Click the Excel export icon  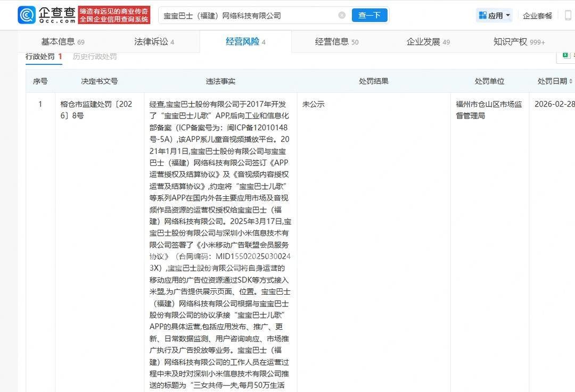coord(565,55)
